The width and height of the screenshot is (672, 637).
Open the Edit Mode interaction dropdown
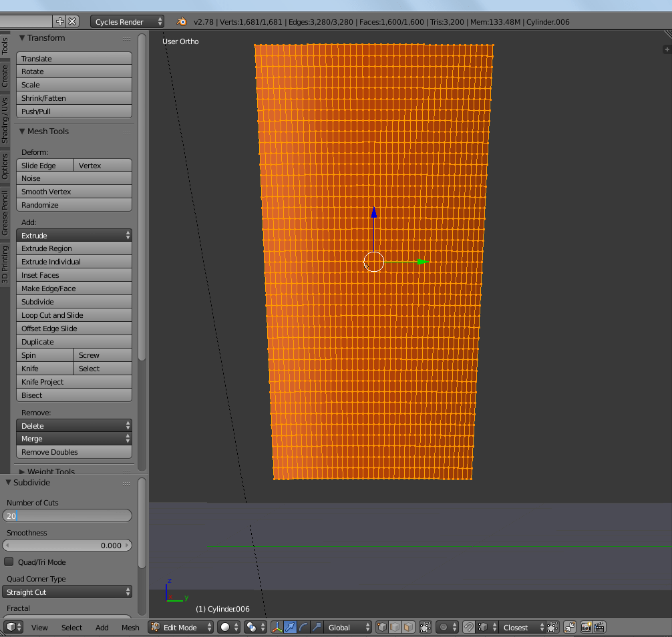(180, 626)
